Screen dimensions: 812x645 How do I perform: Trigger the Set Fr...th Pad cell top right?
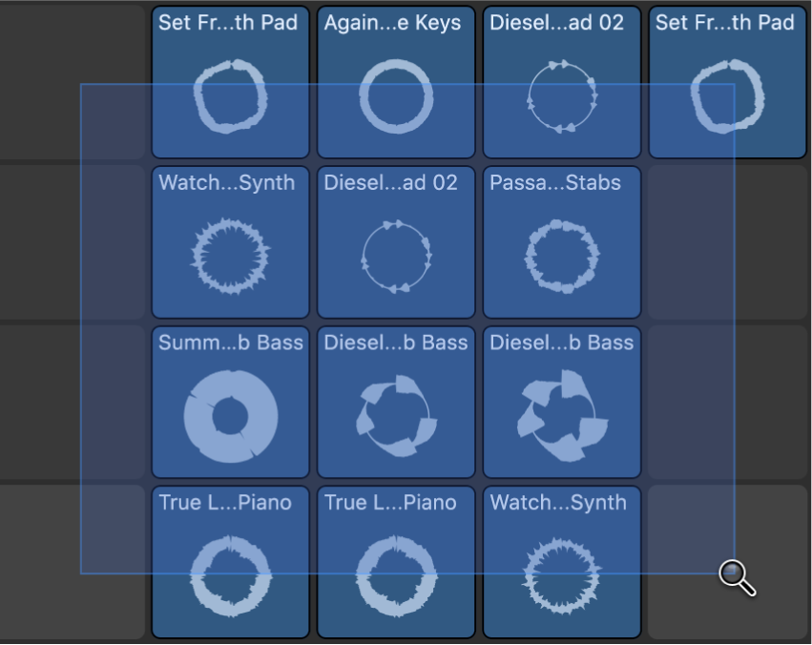click(727, 81)
